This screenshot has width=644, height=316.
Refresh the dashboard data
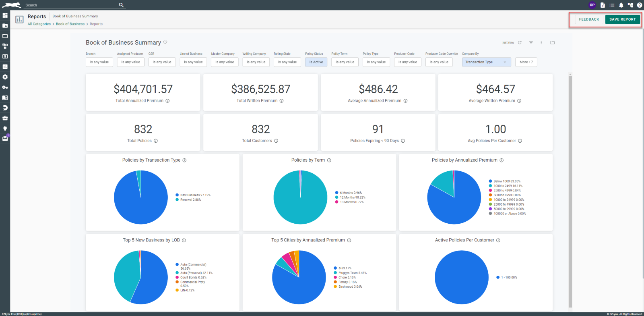[x=520, y=42]
